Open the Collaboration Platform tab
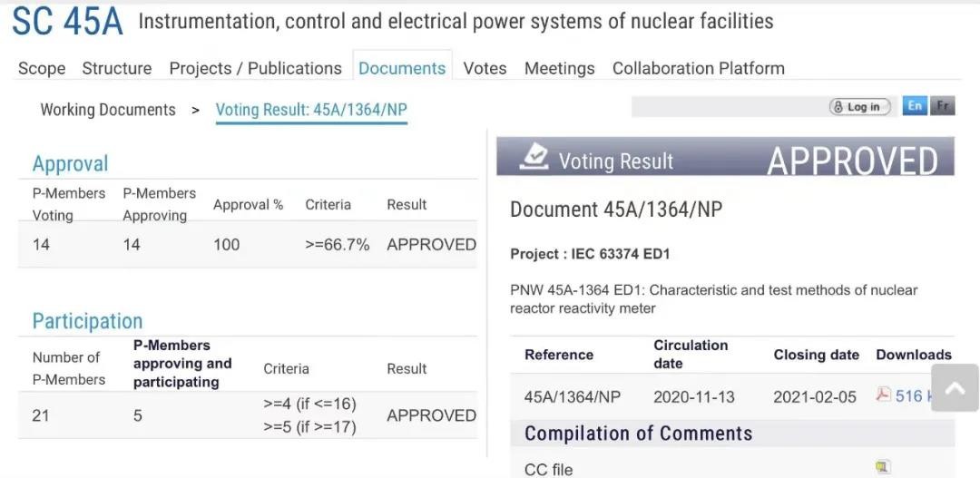The image size is (980, 478). pyautogui.click(x=698, y=68)
